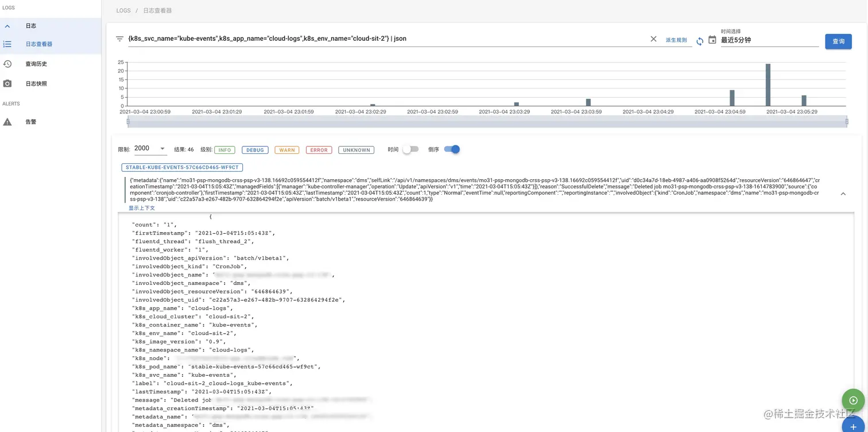Click "k8s_container_name": "kube-events" JSON line
This screenshot has height=432, width=868.
[195, 325]
